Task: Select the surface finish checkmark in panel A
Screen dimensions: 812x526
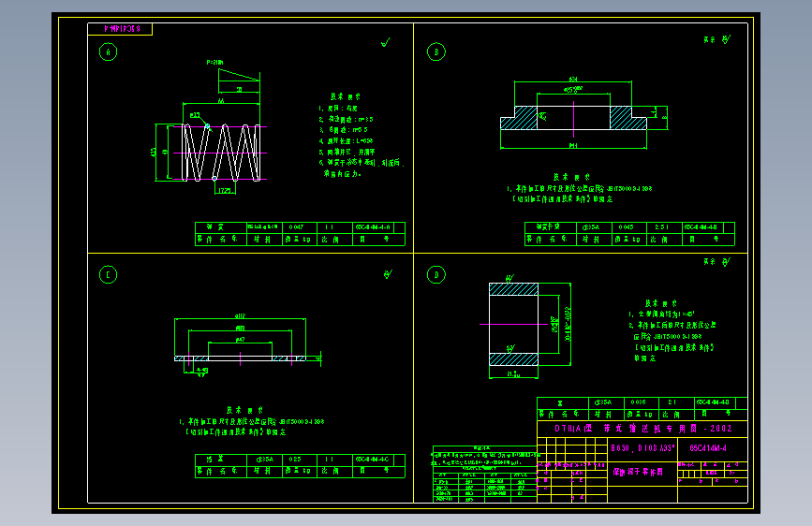Action: 385,42
